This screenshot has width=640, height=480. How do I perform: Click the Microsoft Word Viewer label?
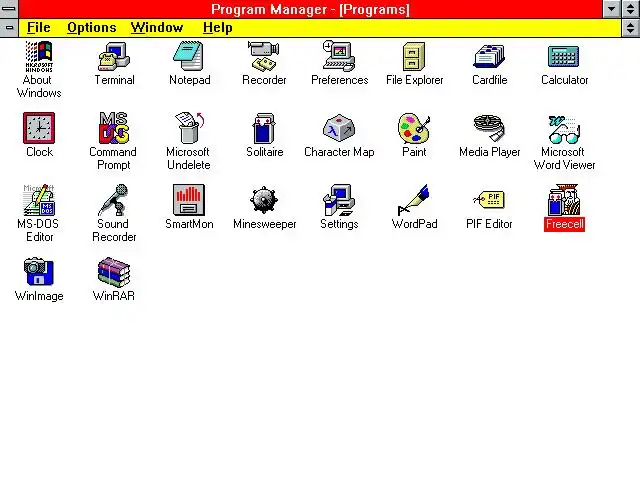click(564, 158)
